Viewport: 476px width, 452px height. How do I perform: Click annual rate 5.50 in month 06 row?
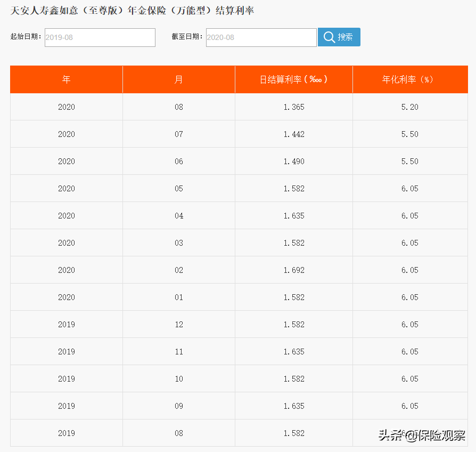[410, 162]
